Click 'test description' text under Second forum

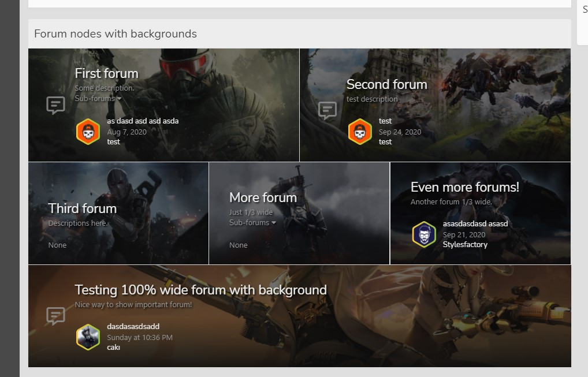pyautogui.click(x=372, y=99)
